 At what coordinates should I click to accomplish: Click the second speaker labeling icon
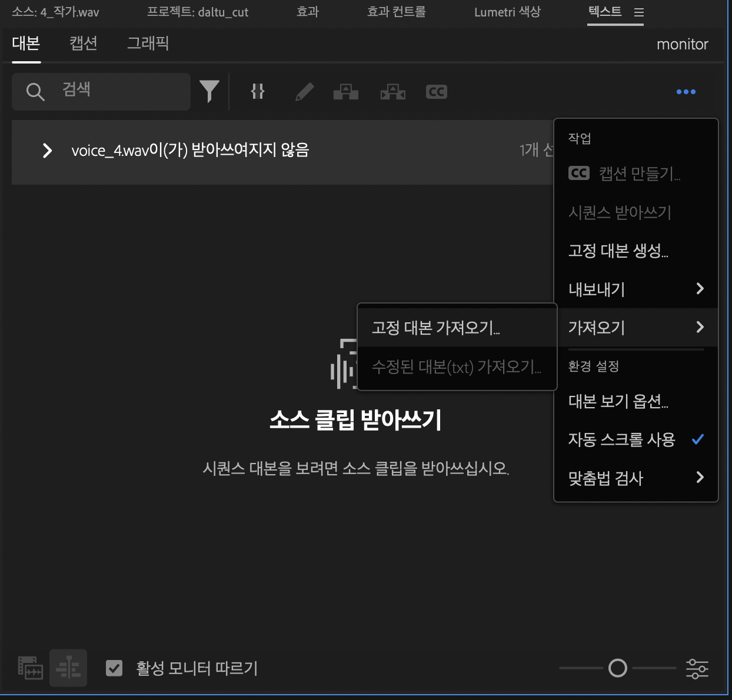point(392,91)
